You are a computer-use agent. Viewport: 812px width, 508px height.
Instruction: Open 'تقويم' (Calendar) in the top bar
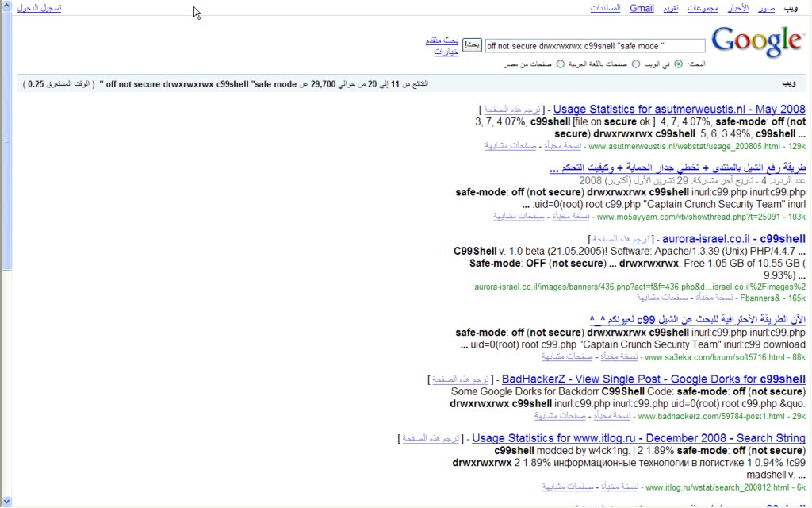pyautogui.click(x=671, y=8)
